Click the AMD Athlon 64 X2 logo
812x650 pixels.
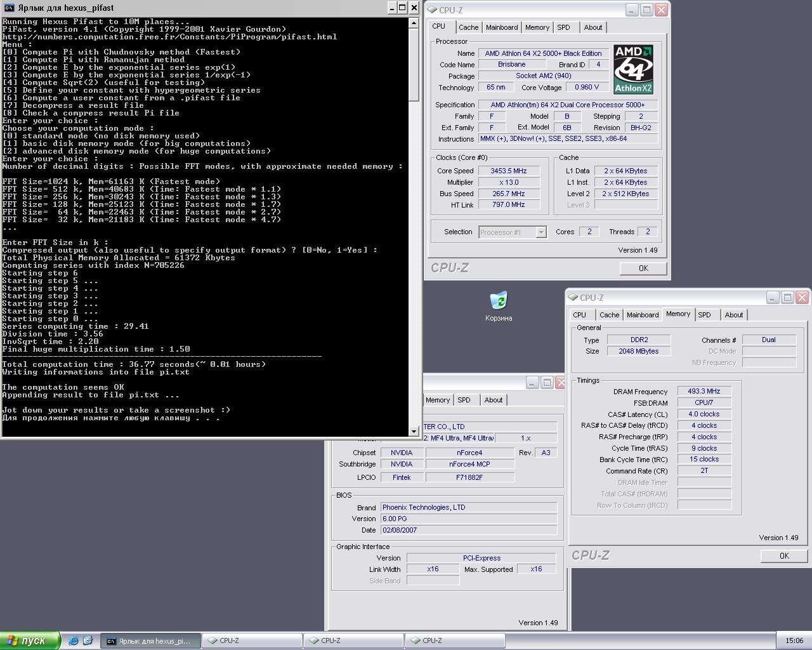[x=634, y=69]
